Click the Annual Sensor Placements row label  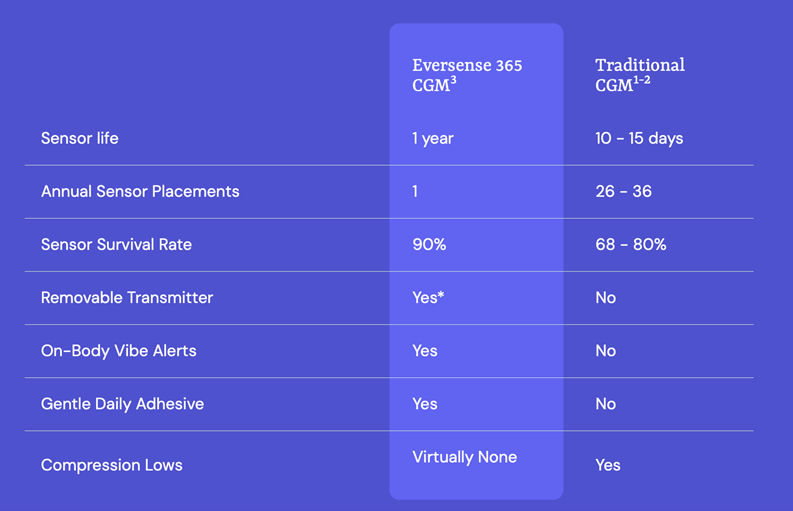tap(140, 191)
